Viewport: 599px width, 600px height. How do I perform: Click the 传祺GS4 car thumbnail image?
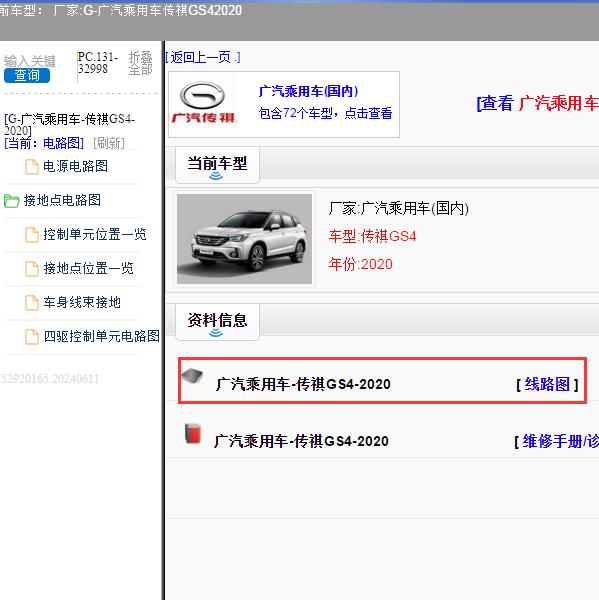245,239
